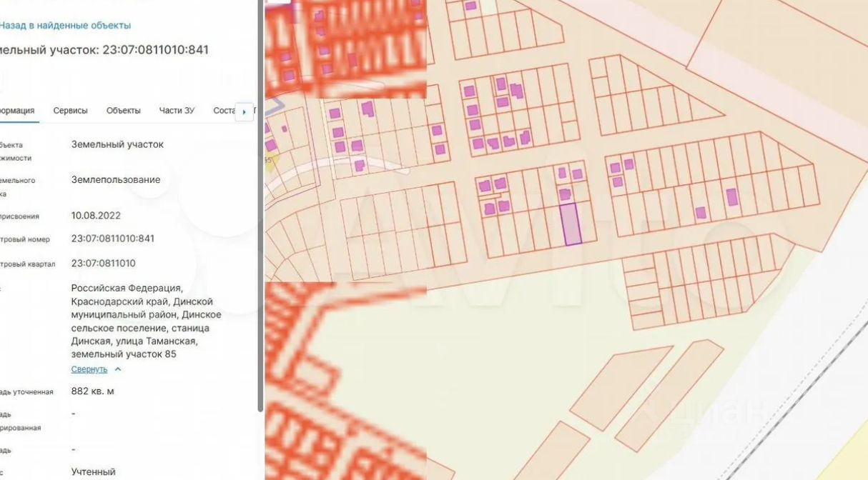Click the highlighted purple parcel on map
Screen dimensions: 868x480
coord(571,224)
